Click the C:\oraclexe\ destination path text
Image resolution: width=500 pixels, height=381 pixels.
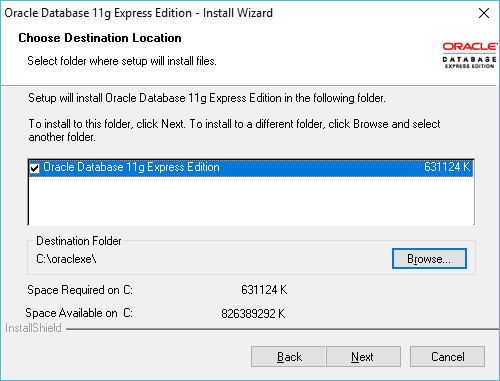pos(66,259)
